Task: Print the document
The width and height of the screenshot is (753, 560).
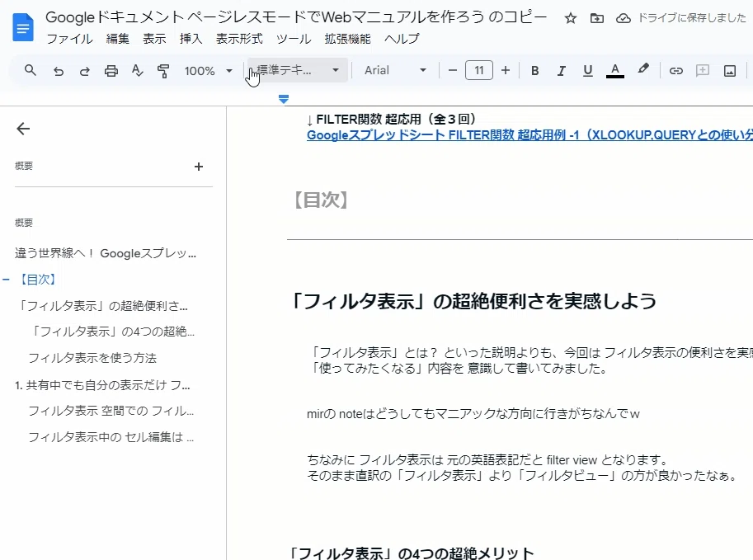Action: [111, 71]
